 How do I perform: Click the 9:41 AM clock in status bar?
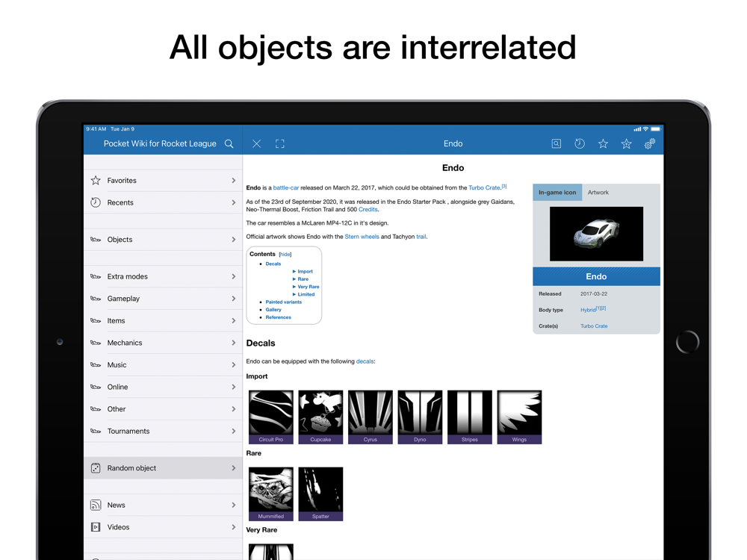[96, 129]
